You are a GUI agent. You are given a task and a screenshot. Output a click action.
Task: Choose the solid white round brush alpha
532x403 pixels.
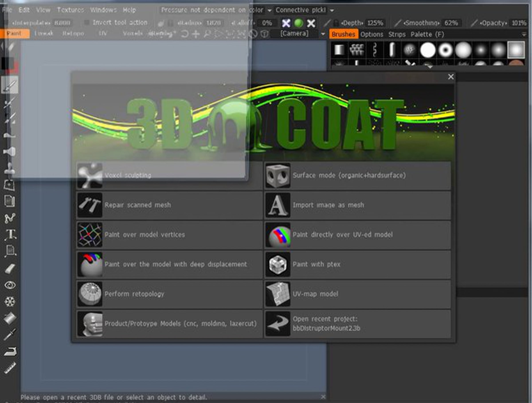click(x=428, y=50)
